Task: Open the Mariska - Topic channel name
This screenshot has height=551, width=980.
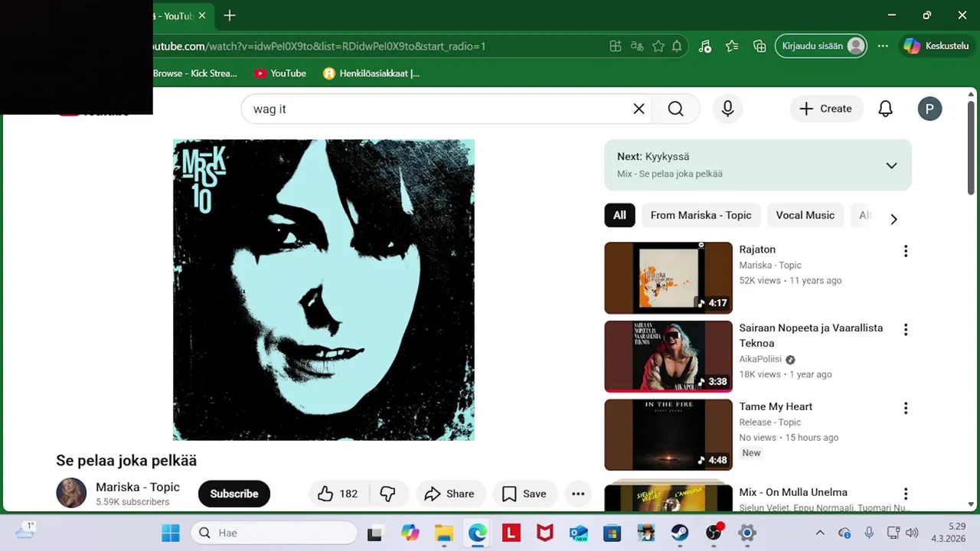Action: click(138, 487)
